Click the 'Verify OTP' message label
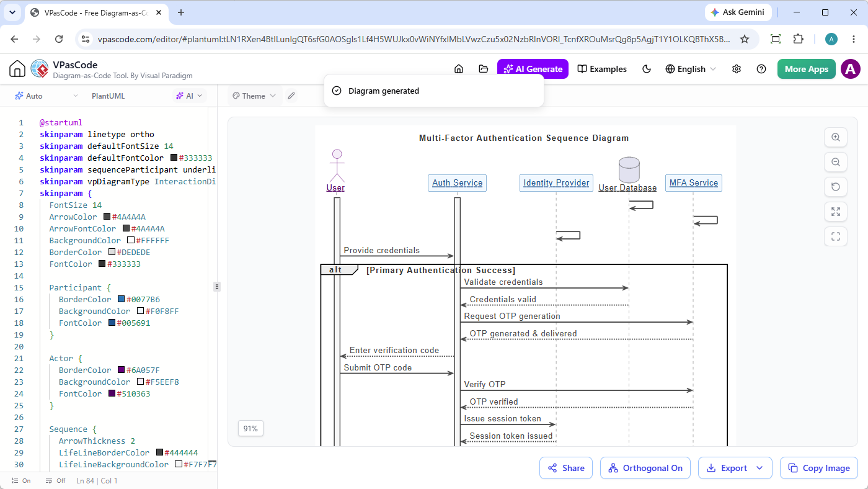868x489 pixels. pyautogui.click(x=485, y=385)
